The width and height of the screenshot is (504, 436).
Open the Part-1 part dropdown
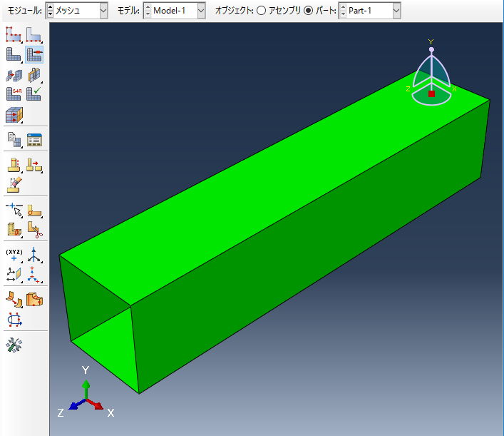(396, 10)
